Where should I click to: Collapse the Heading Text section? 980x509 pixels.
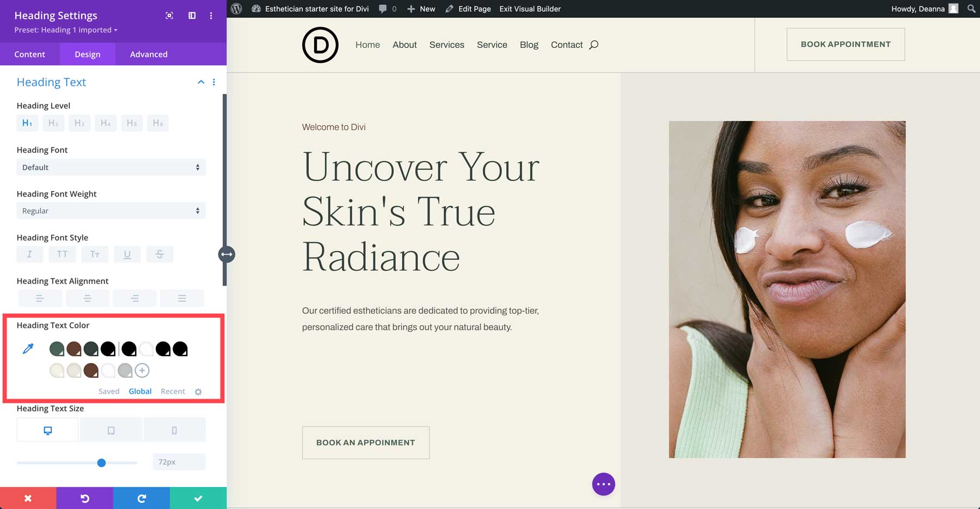[x=200, y=82]
